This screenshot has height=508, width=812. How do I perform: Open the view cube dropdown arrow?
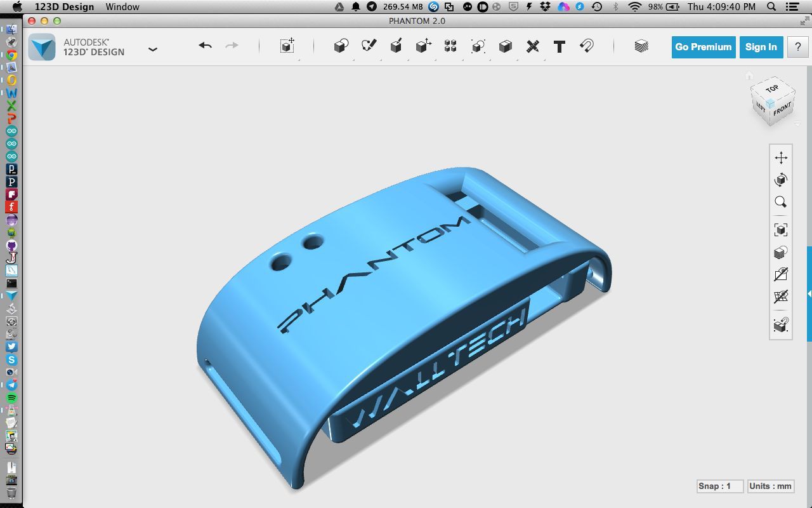click(x=797, y=124)
